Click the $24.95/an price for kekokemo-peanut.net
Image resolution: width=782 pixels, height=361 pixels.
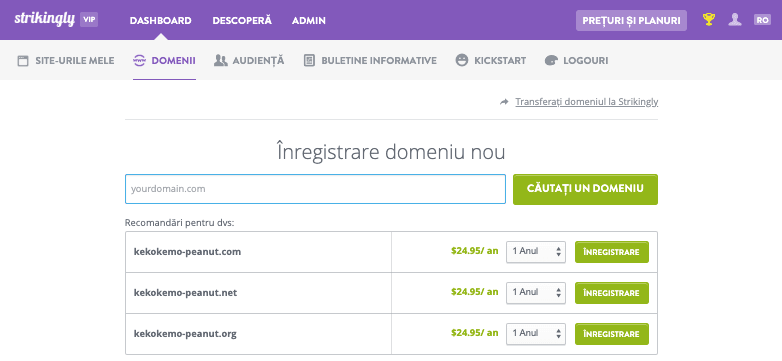pyautogui.click(x=474, y=292)
